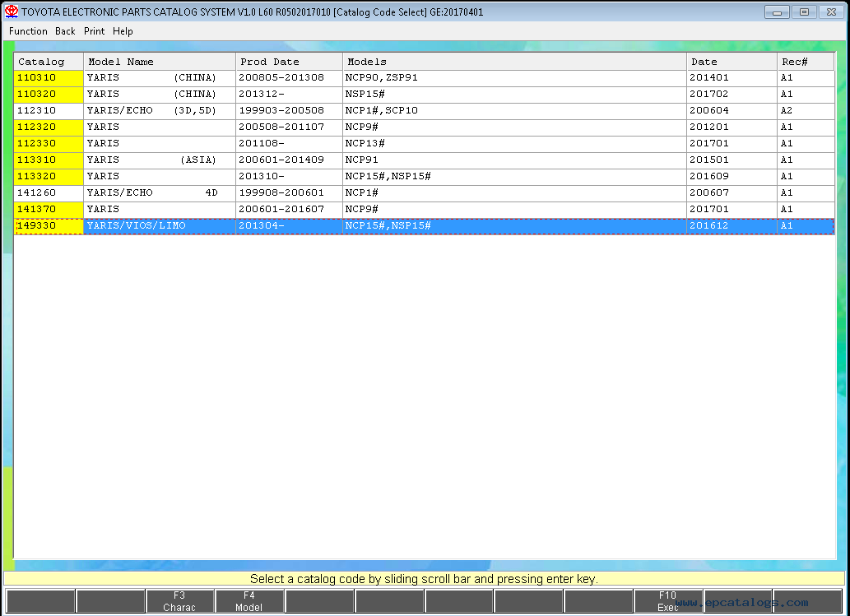
Task: Select catalog 141260 Yaris/Echo 4D row
Action: pyautogui.click(x=151, y=192)
